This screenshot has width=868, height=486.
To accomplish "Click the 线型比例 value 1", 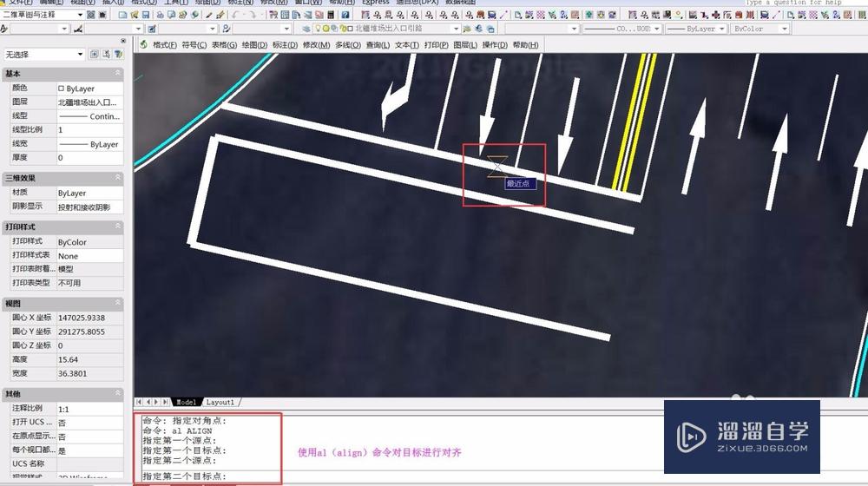I will [x=89, y=130].
